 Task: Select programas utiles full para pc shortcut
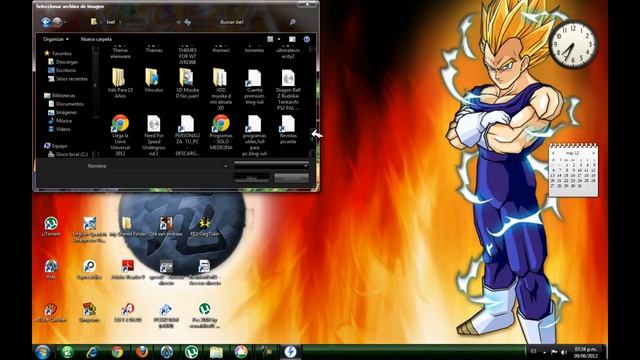[254, 135]
